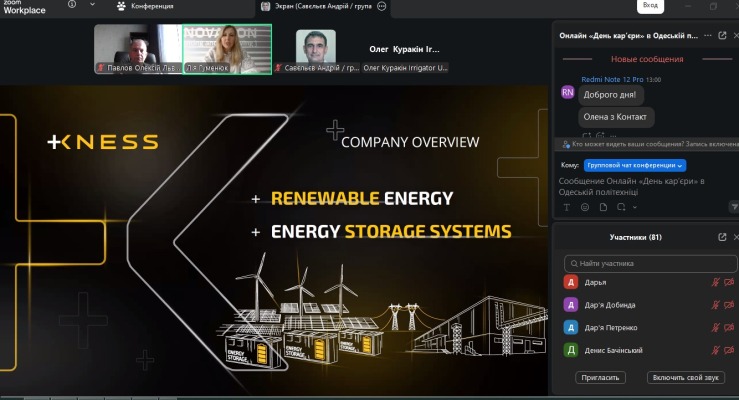The height and width of the screenshot is (400, 739).
Task: Click camera-off icon for Дар'я Добинда
Action: [729, 305]
